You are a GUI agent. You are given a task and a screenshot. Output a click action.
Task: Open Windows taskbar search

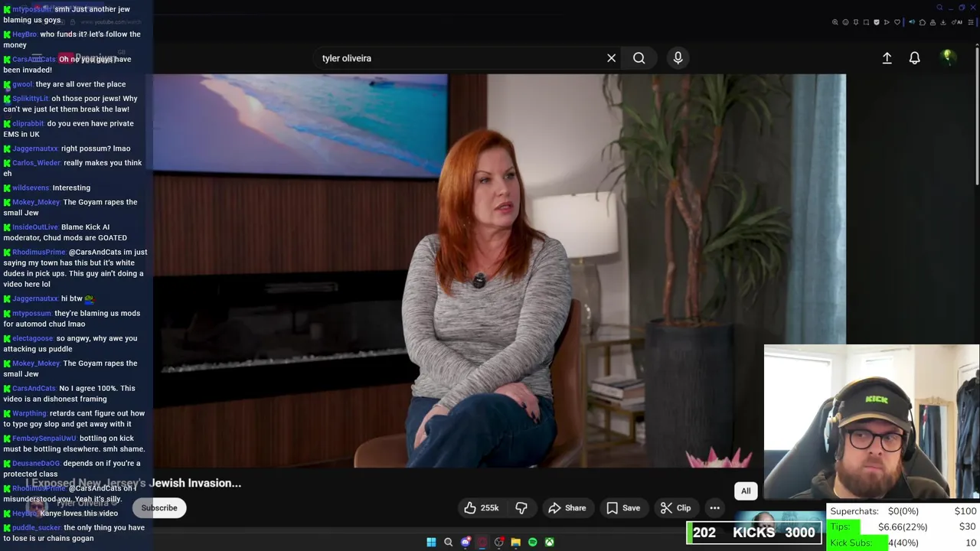(448, 543)
